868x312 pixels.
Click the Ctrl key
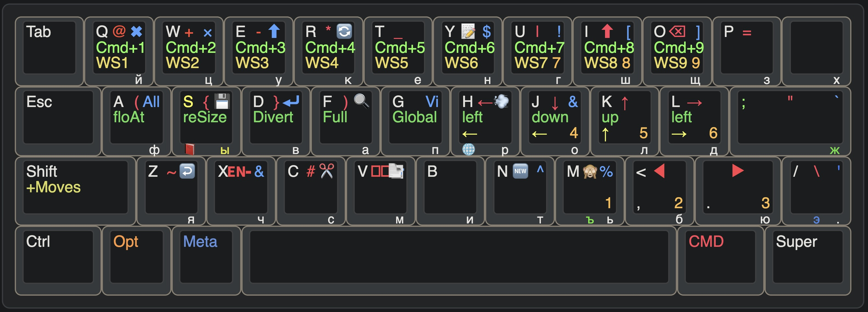[x=58, y=261]
